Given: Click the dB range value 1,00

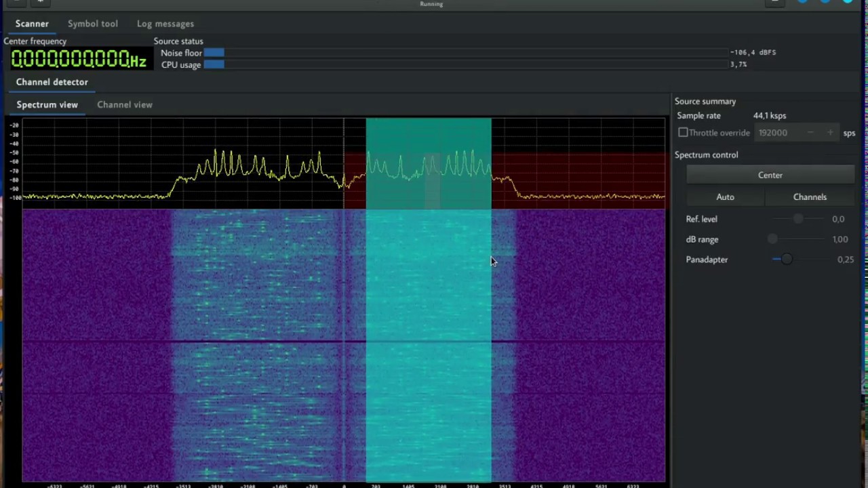Looking at the screenshot, I should 840,239.
